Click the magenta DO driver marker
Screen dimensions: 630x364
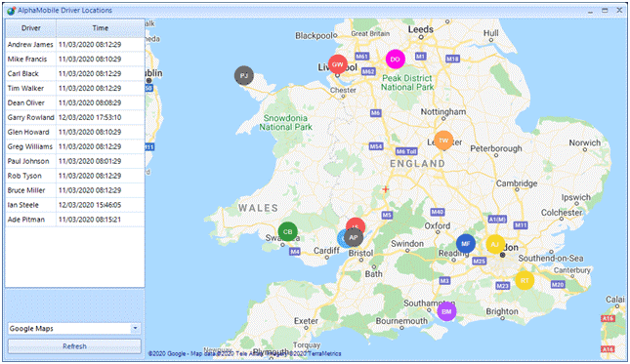point(396,60)
